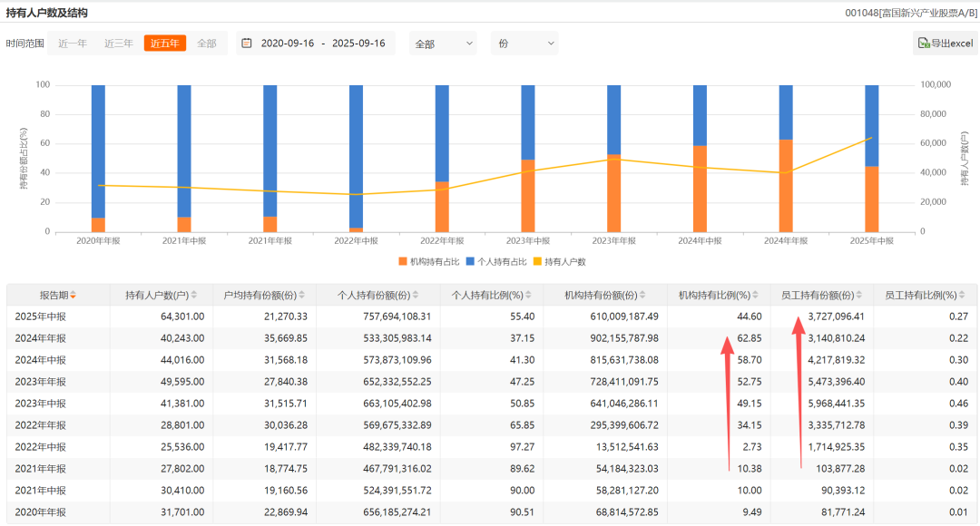Sort table by 报告期 column arrow
Image resolution: width=980 pixels, height=526 pixels.
73,296
